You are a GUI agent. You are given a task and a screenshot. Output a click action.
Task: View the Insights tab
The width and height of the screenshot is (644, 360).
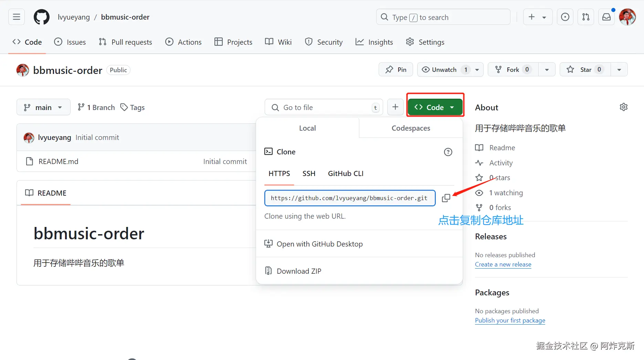pyautogui.click(x=374, y=42)
